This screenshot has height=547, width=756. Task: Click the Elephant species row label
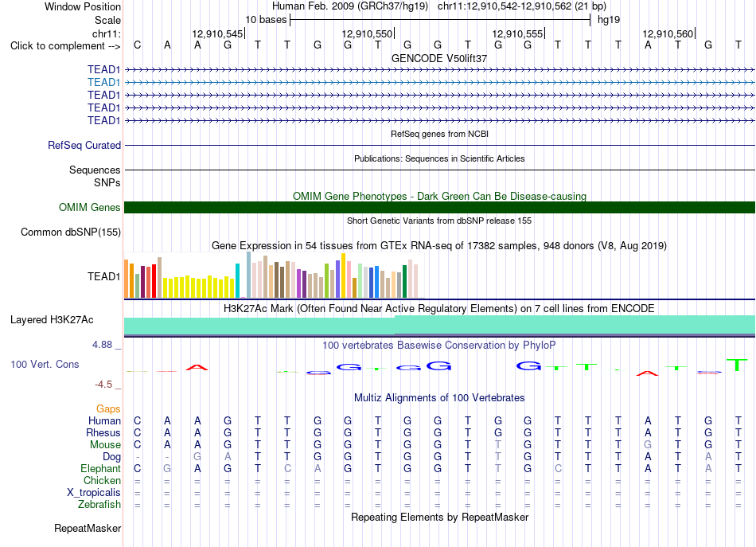tap(100, 468)
